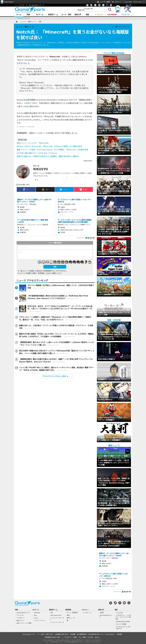146x644 pixels.
Task: Open the YouTube icon in the header
Action: click(x=99, y=5)
